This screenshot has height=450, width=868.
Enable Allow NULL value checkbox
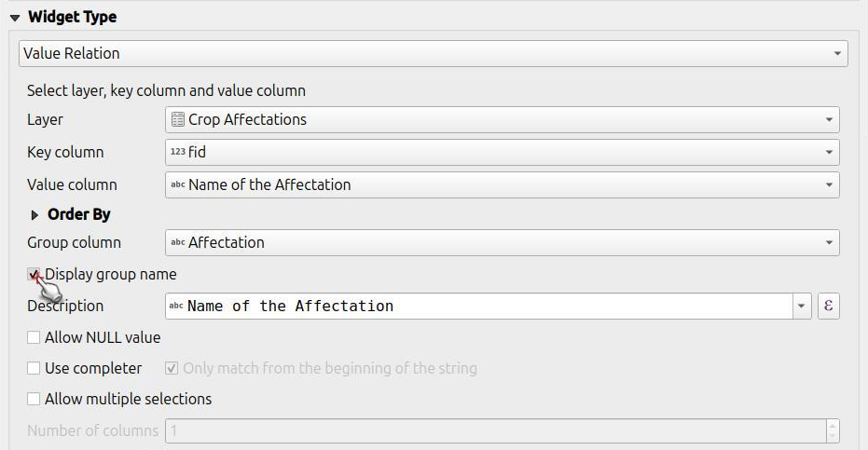coord(34,337)
